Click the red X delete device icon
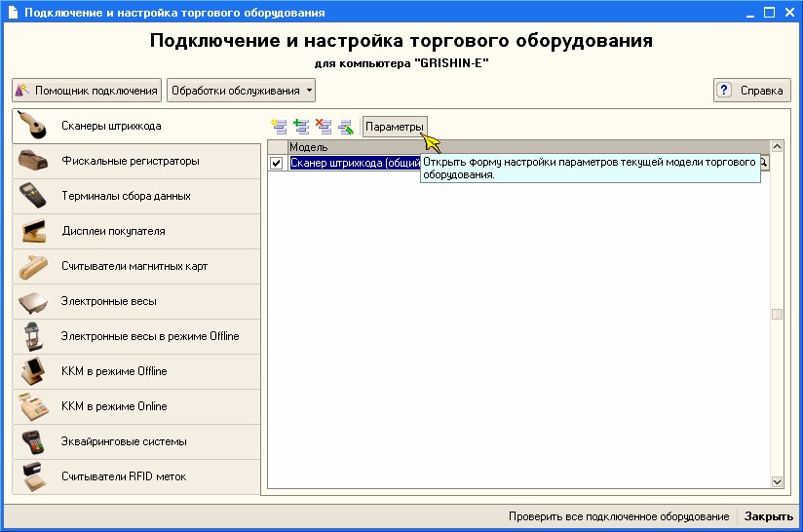Screen dimensions: 803x532 click(x=324, y=127)
